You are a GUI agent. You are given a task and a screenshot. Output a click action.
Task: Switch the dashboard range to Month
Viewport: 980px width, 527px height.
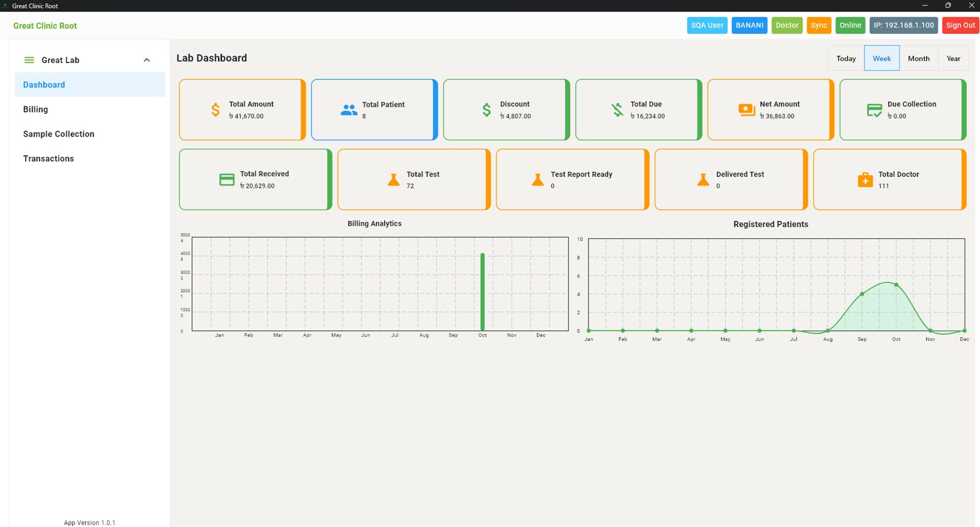[919, 58]
